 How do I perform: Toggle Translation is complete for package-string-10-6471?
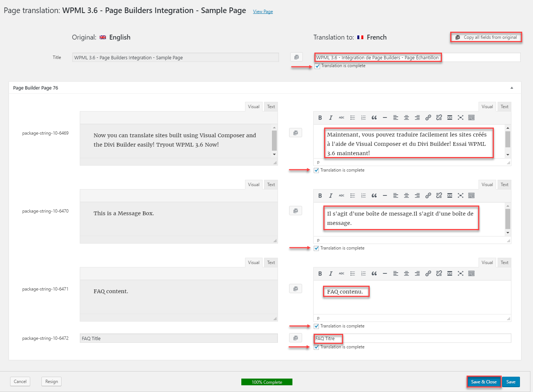tap(316, 326)
